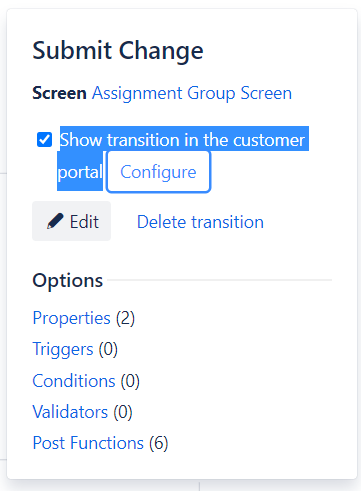The image size is (361, 491).
Task: Click the Properties count (2)
Action: pyautogui.click(x=125, y=318)
